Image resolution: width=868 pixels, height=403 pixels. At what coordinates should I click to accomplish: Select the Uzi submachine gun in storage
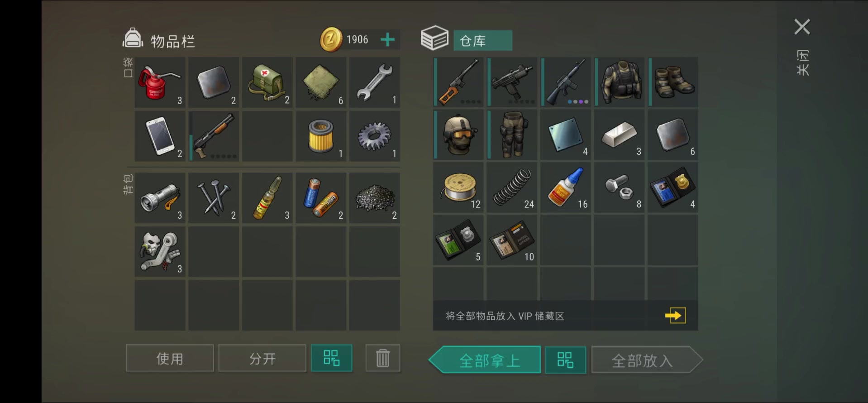[512, 82]
